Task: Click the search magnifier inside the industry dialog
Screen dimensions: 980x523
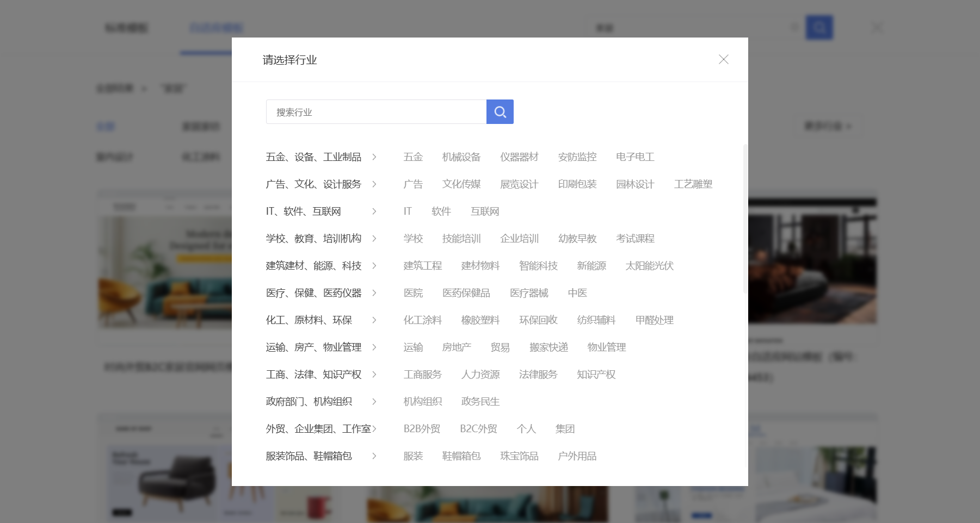Action: pos(500,111)
